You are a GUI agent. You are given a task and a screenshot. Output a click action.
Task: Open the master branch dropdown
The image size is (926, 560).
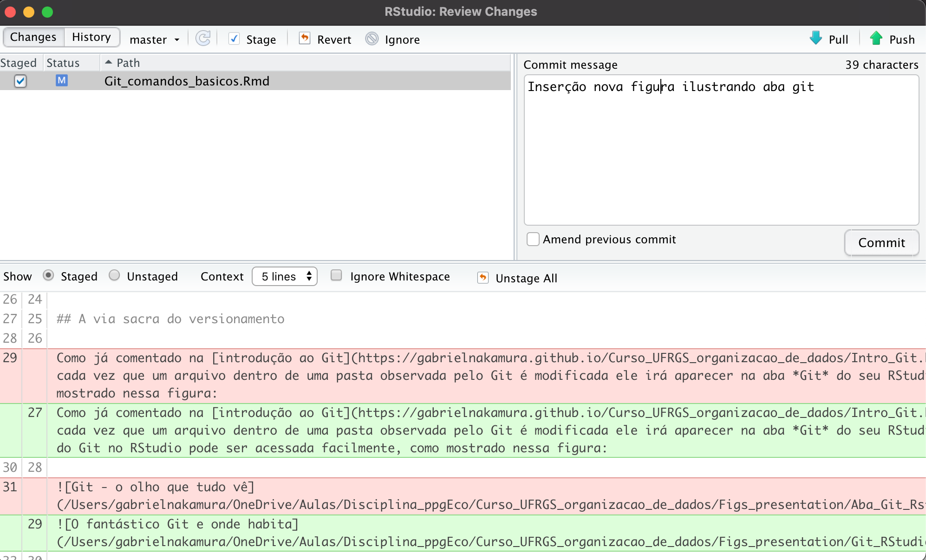155,39
